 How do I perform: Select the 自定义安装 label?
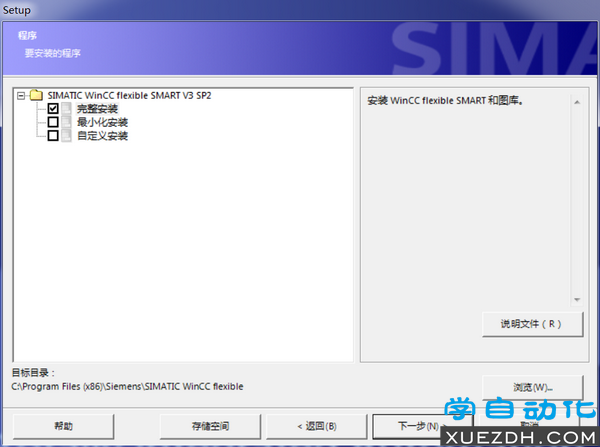tap(102, 136)
